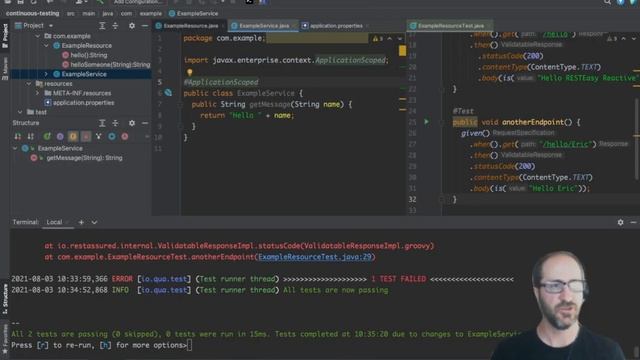Open the ExampleResourceTest.java:29 stack trace link

(x=315, y=257)
